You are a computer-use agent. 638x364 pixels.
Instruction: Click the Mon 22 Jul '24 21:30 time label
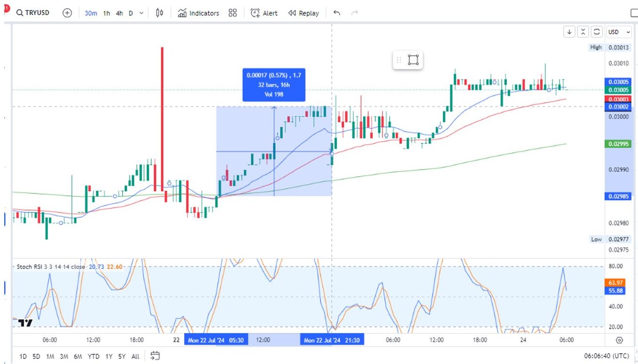pos(332,340)
